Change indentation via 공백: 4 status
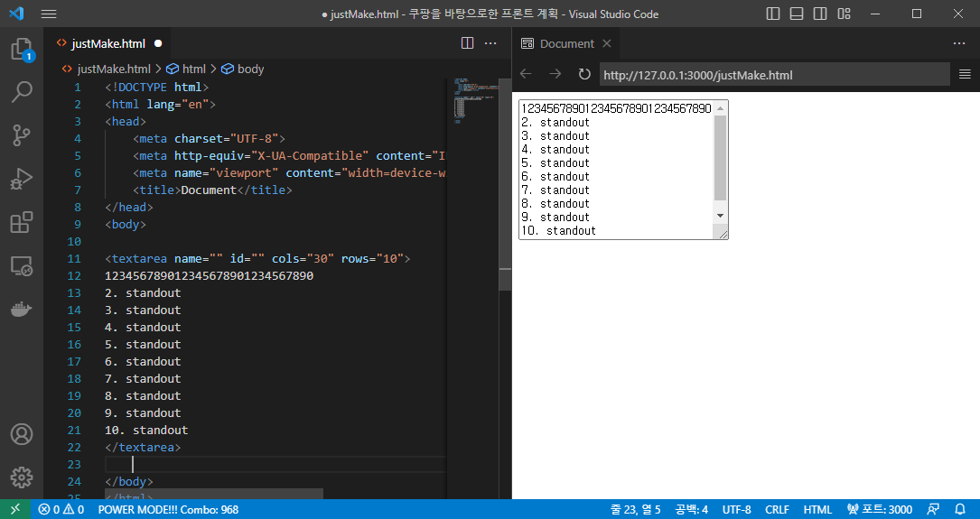Viewport: 980px width, 519px height. (691, 509)
